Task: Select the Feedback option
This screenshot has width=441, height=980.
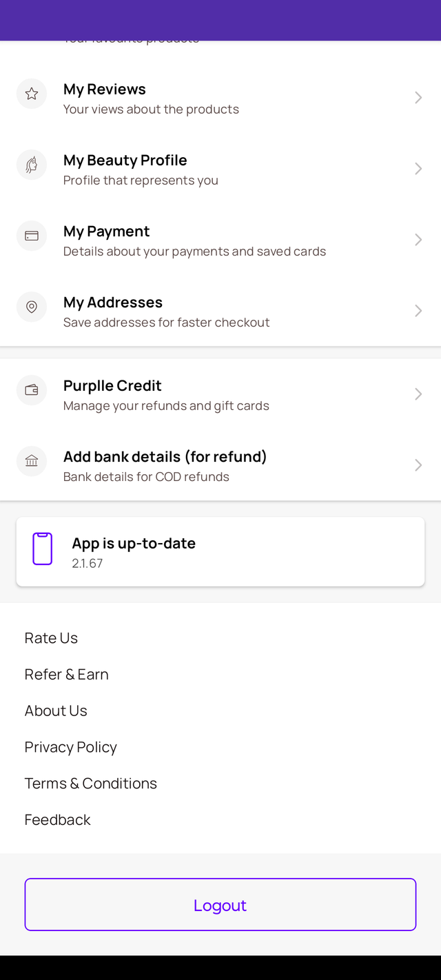Action: (x=58, y=820)
